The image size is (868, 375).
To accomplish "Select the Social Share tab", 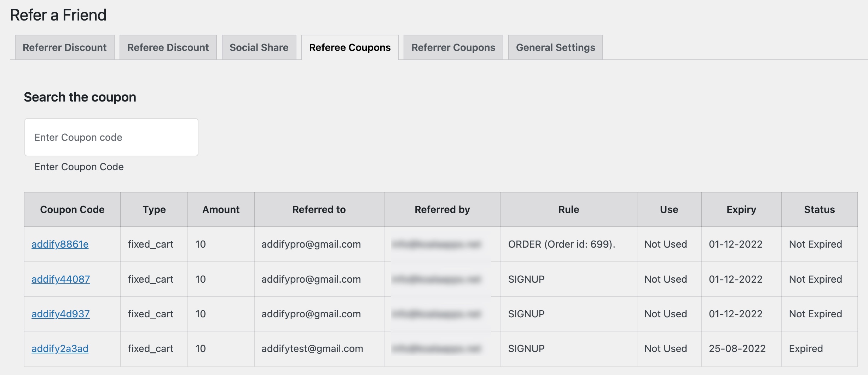I will [259, 47].
